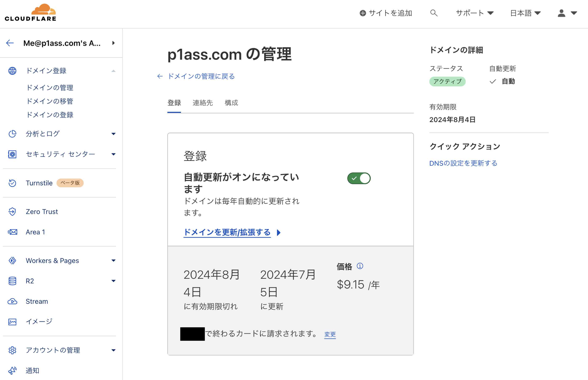Switch to the 構成 tab

pyautogui.click(x=231, y=103)
